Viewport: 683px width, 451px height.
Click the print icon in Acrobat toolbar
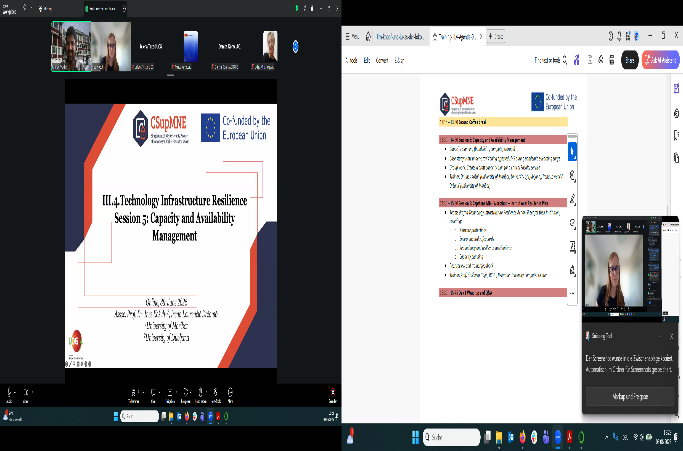(x=612, y=60)
